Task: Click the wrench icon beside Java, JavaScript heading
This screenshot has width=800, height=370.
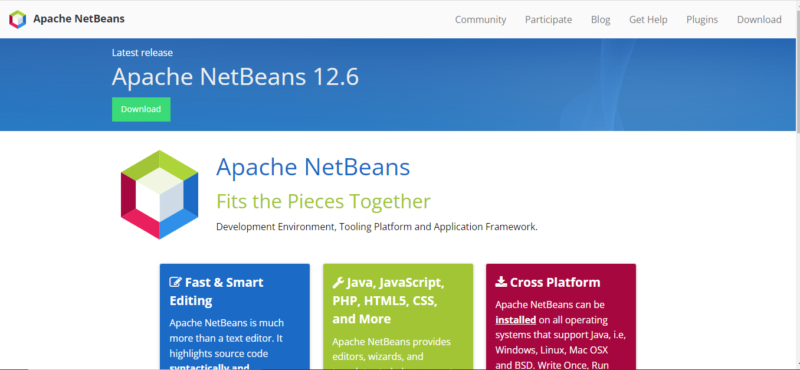Action: (338, 282)
